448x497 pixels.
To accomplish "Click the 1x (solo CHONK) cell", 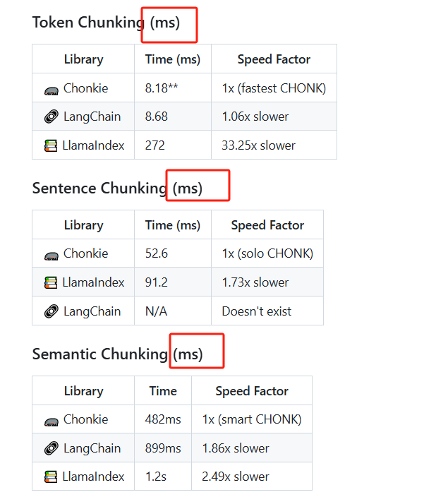I will tap(267, 253).
